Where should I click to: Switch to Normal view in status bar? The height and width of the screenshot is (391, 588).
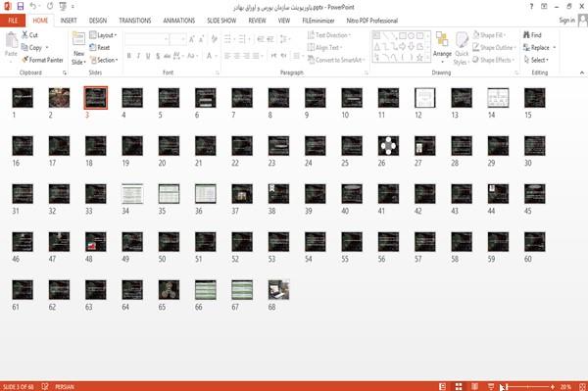443,386
